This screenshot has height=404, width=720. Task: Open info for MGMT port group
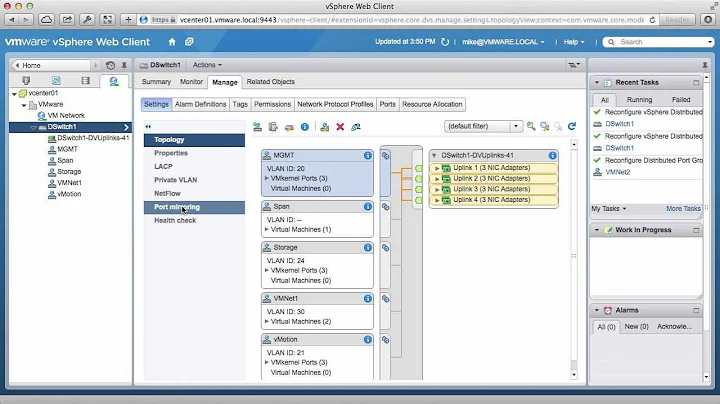[368, 156]
